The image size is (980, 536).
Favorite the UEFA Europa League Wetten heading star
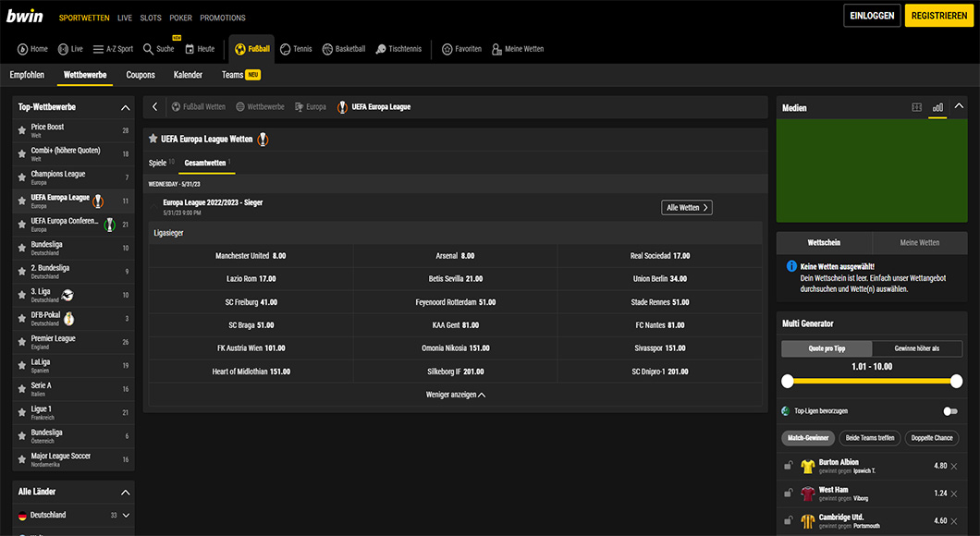click(x=153, y=139)
